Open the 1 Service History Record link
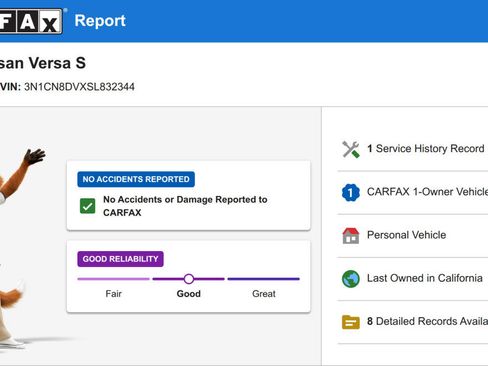Viewport: 488px width, 366px height. (426, 149)
